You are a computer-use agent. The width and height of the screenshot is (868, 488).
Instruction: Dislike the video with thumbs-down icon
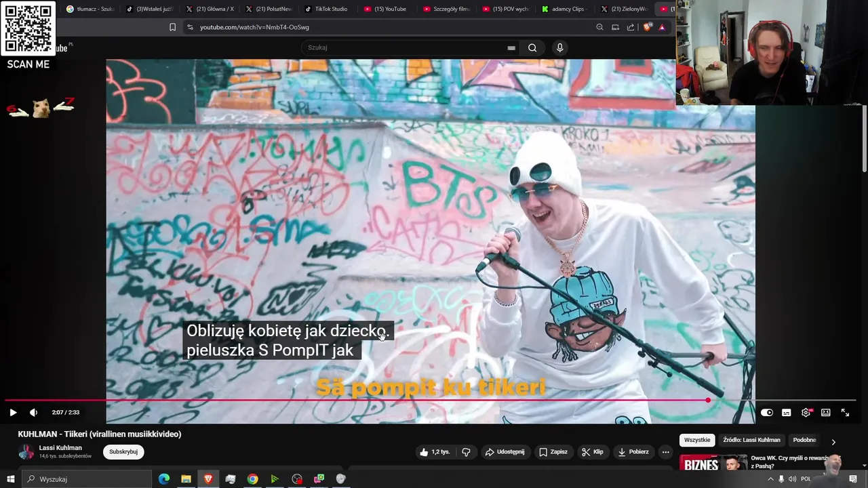pyautogui.click(x=466, y=452)
